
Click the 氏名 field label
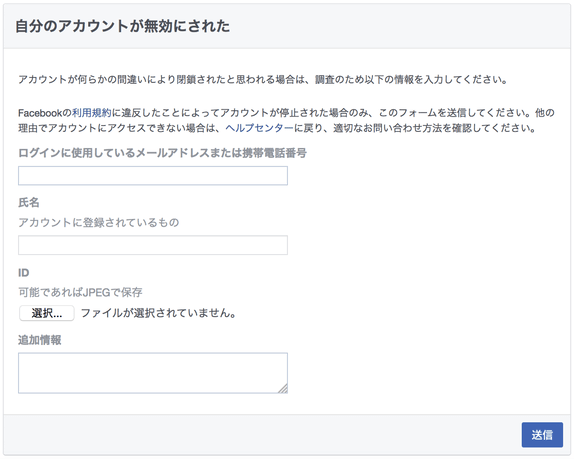click(x=29, y=202)
